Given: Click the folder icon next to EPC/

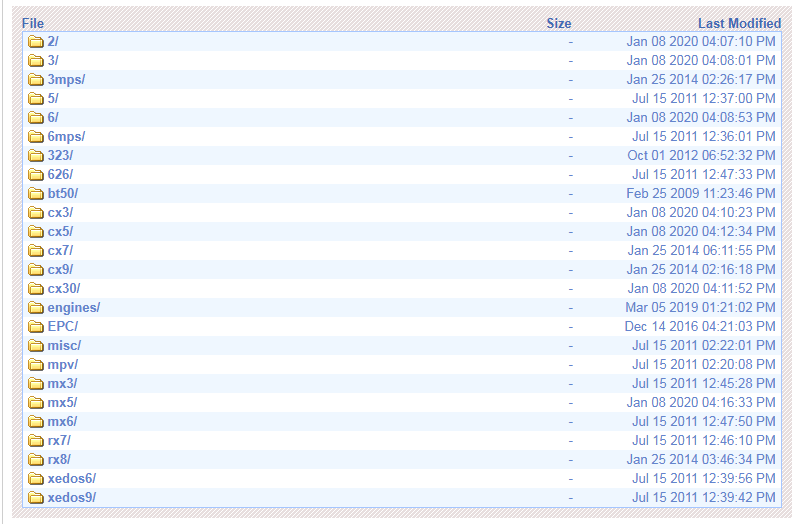Looking at the screenshot, I should [x=36, y=327].
